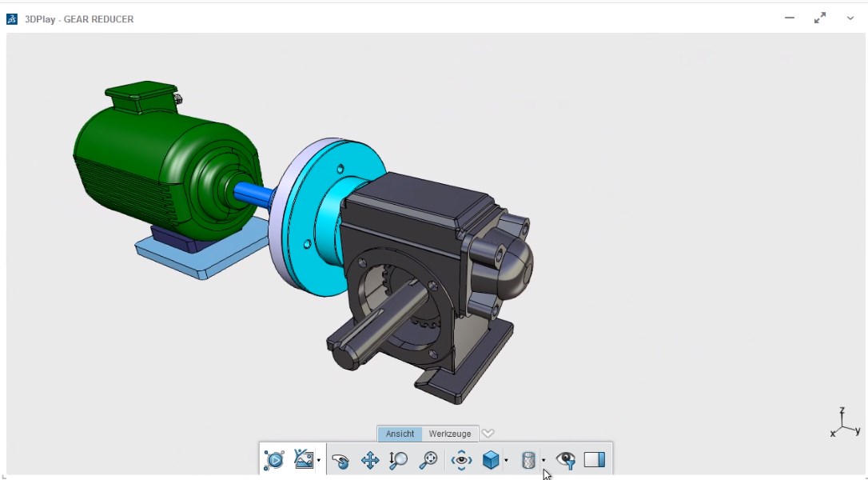Viewport: 868px width, 480px height.
Task: Click the "3DPlay - GEAR REDUCER" title text
Action: pyautogui.click(x=79, y=19)
